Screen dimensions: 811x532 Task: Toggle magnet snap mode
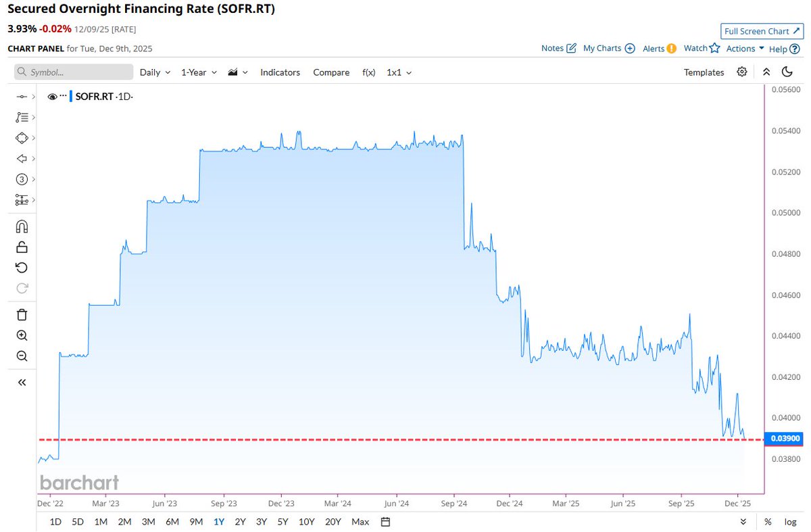(21, 226)
